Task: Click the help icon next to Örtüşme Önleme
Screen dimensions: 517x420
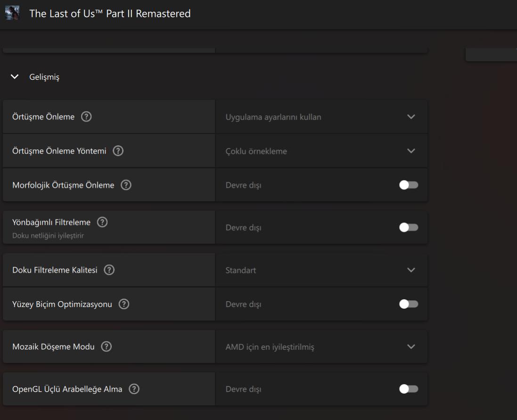Action: pyautogui.click(x=86, y=116)
